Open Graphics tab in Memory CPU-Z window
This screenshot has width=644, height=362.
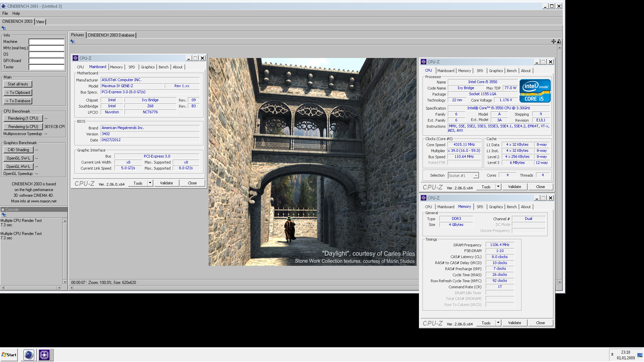(496, 207)
